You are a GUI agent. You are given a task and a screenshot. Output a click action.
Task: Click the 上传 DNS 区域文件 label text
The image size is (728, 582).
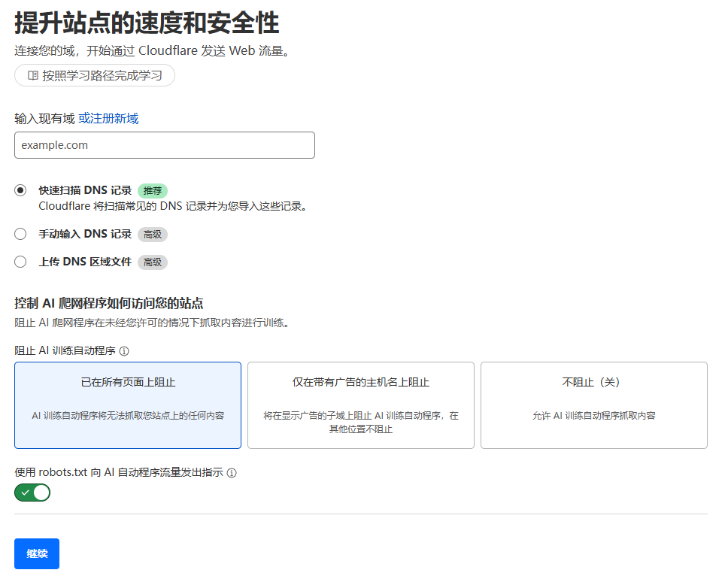coord(85,262)
